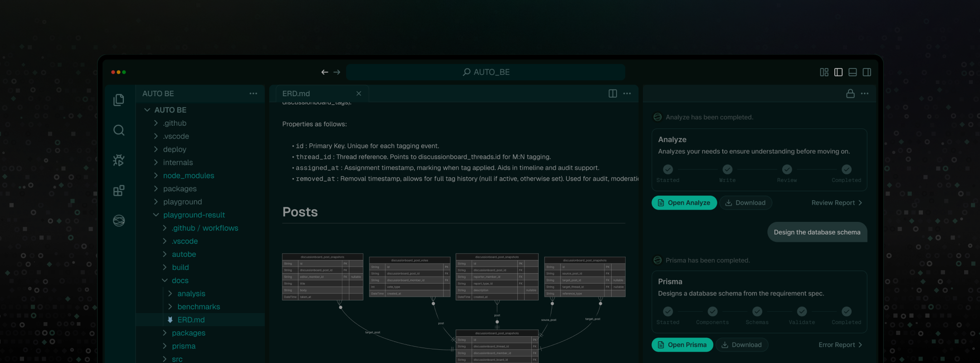
Task: Click the lock icon in chat panel
Action: pyautogui.click(x=850, y=93)
